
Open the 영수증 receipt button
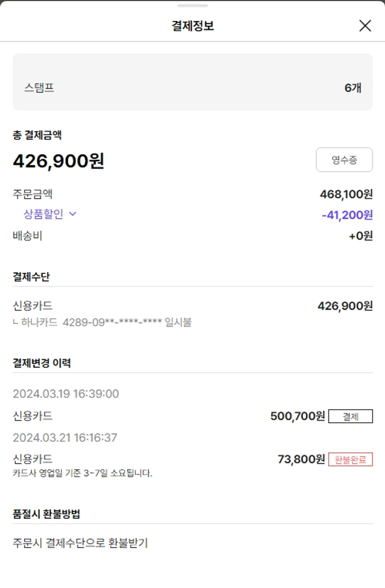pos(344,160)
